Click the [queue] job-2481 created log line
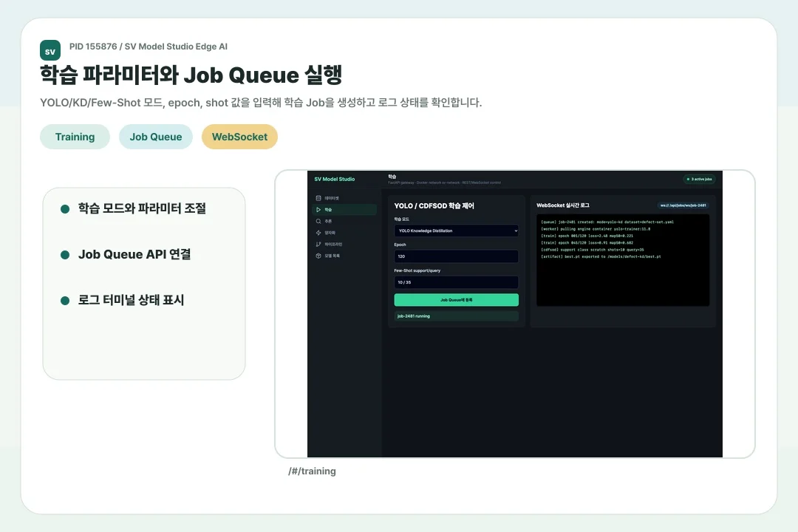 point(607,222)
